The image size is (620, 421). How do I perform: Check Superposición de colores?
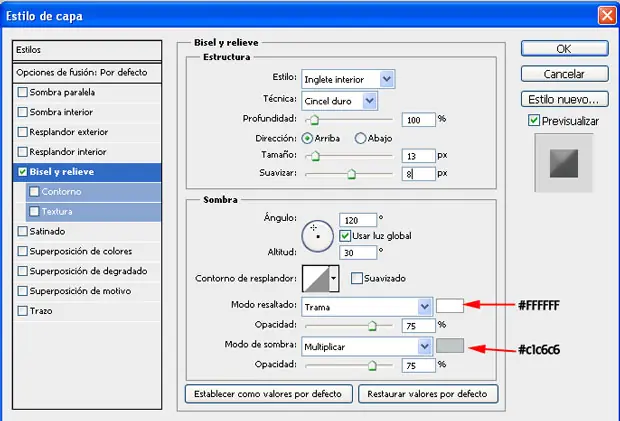coord(23,251)
